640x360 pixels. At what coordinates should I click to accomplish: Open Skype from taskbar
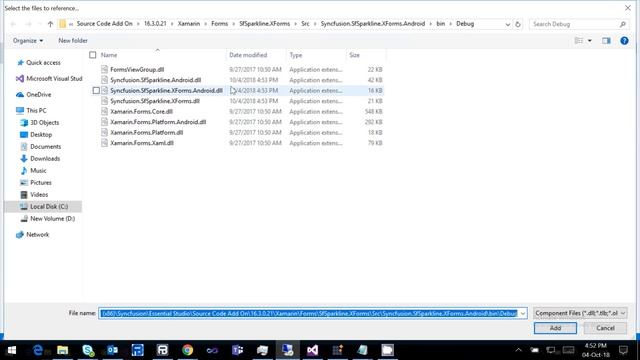(88, 350)
